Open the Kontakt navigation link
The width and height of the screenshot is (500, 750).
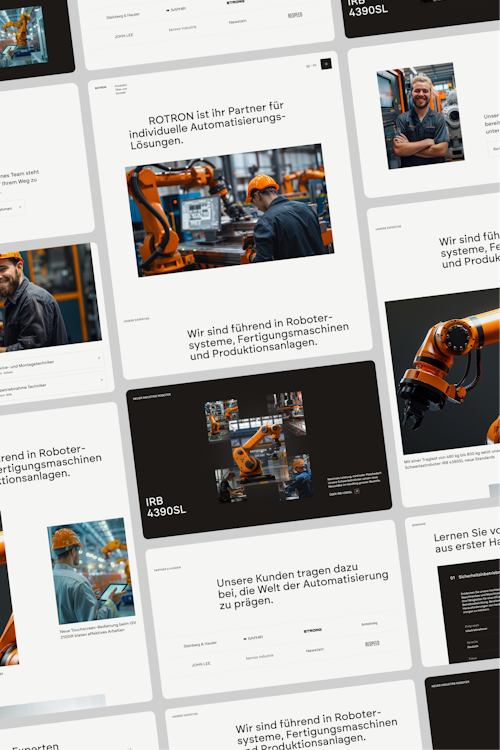point(121,93)
